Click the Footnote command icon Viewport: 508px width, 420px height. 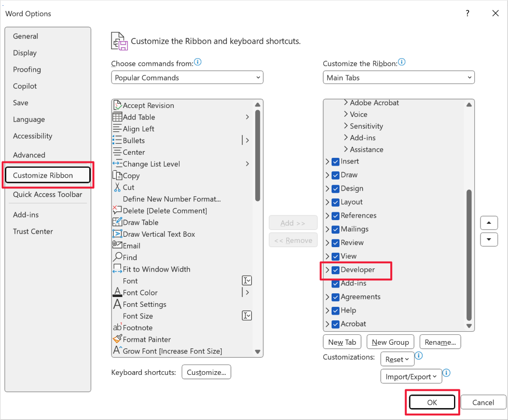point(117,328)
